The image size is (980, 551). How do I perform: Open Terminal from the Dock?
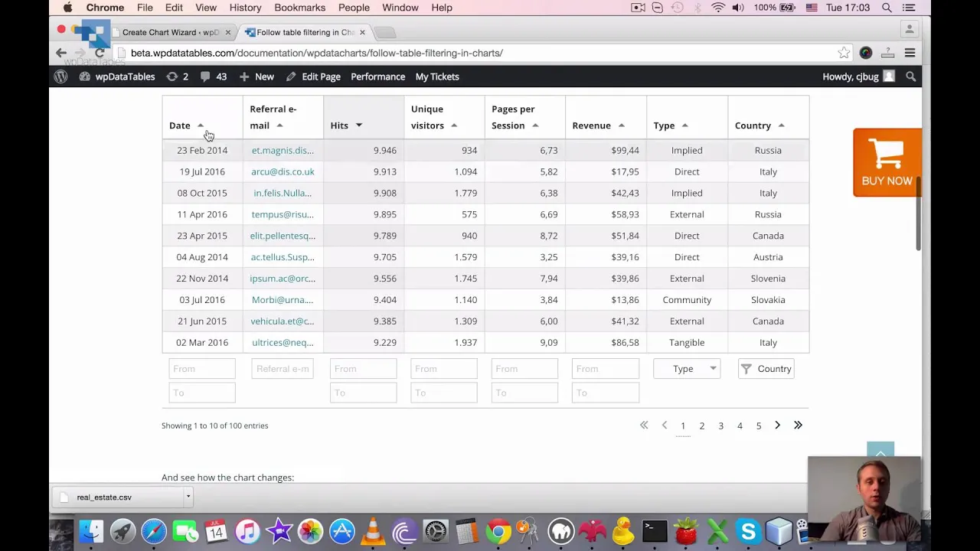655,531
